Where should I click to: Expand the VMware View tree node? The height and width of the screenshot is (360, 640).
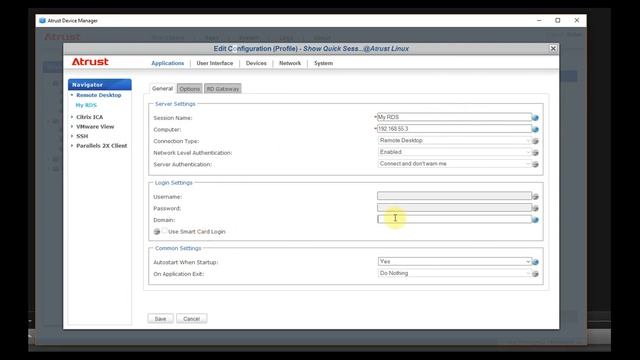coord(72,127)
